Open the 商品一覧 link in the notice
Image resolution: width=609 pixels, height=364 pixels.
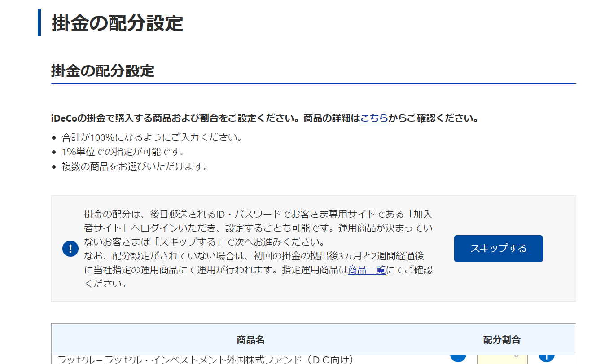coord(366,270)
